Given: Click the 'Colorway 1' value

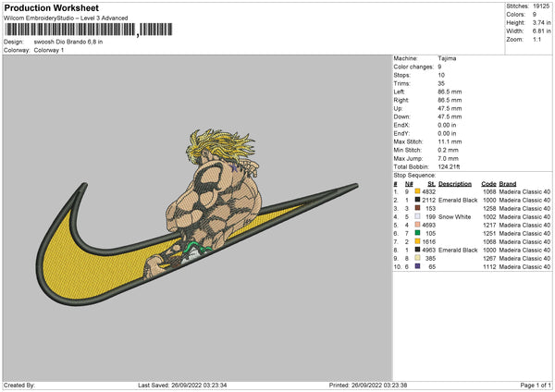Looking at the screenshot, I should (x=49, y=50).
